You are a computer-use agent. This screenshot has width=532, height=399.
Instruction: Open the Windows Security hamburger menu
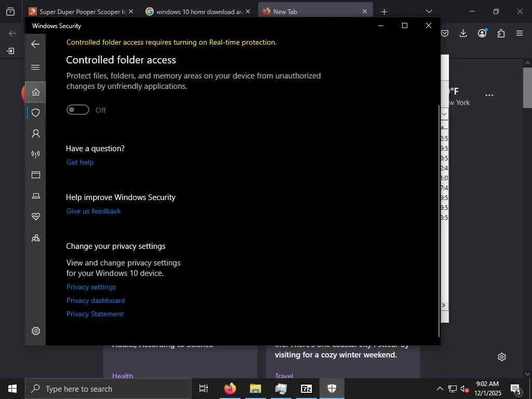pos(35,67)
